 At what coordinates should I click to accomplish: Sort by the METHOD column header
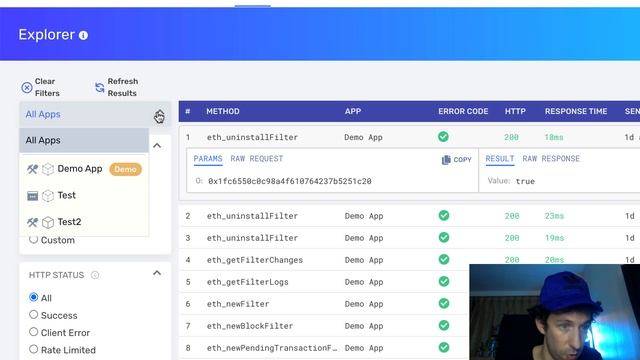click(223, 111)
